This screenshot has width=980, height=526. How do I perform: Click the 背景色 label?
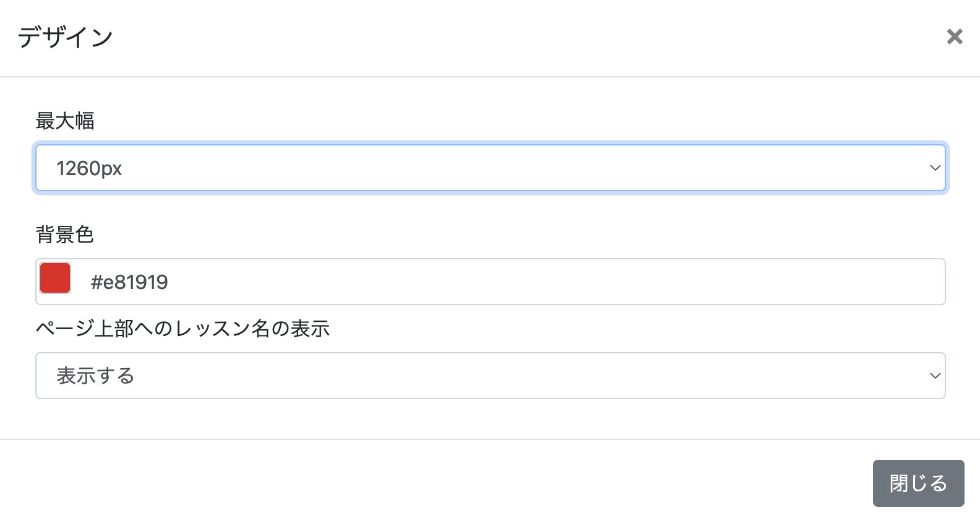[x=65, y=235]
